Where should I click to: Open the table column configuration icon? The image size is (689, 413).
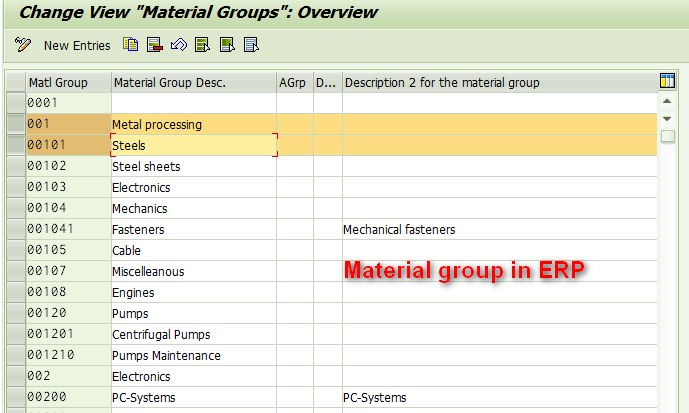[667, 81]
